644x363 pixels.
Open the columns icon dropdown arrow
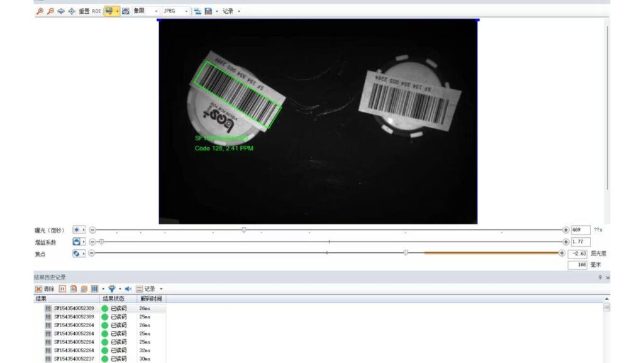click(103, 289)
